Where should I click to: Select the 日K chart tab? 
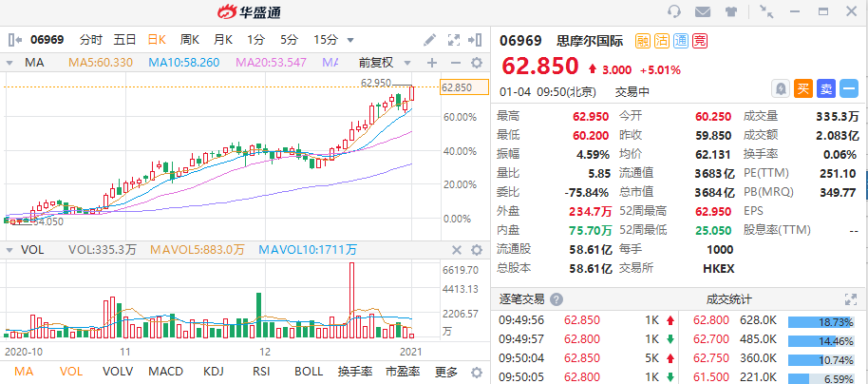pyautogui.click(x=158, y=39)
